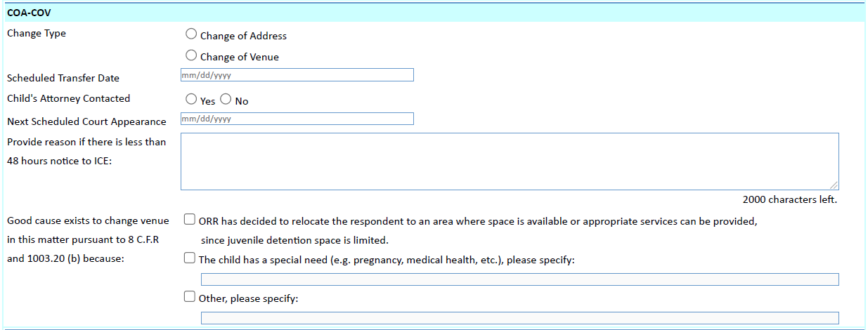Click inside the 48 hours notice reason textarea

[x=509, y=161]
